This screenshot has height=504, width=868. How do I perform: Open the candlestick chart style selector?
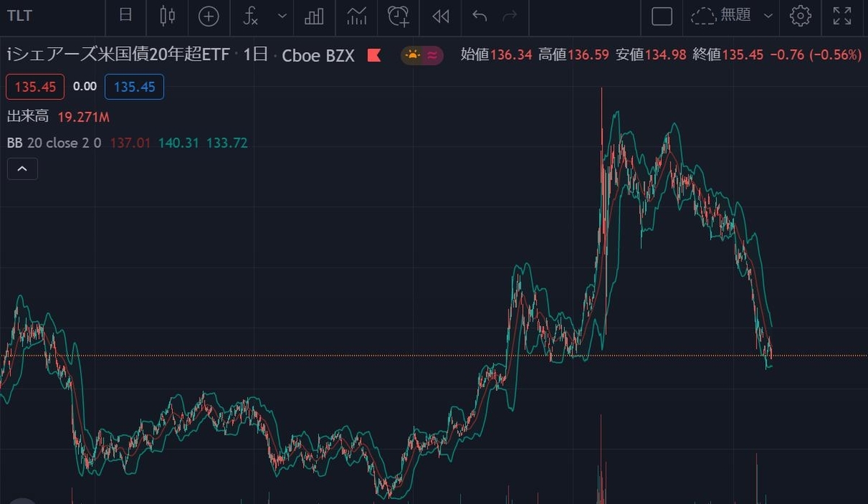(x=167, y=15)
